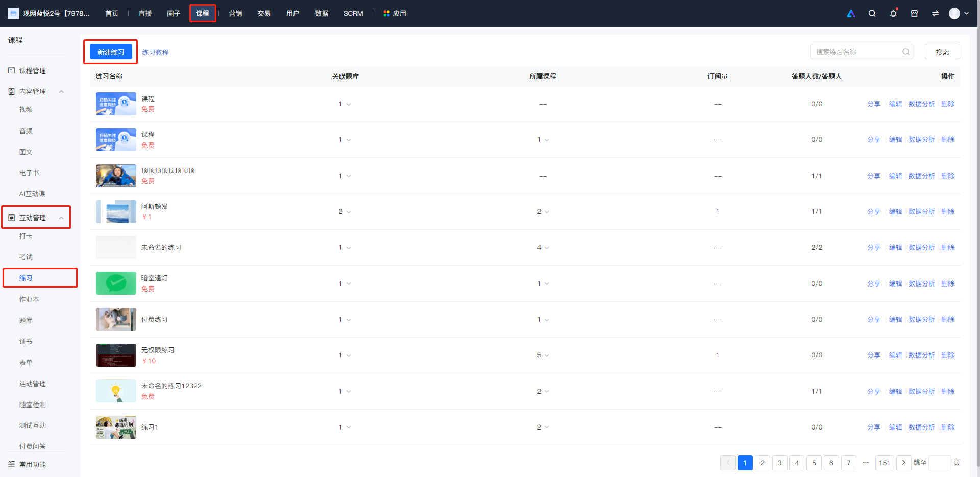Expand 所属课程 dropdown for 无权限练习
This screenshot has width=980, height=477.
547,355
